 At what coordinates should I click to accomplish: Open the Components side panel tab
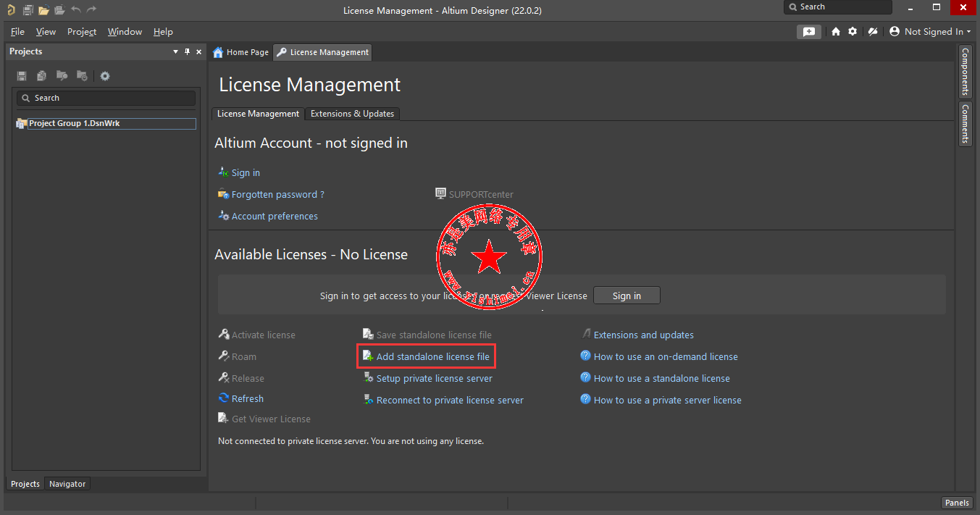point(966,72)
